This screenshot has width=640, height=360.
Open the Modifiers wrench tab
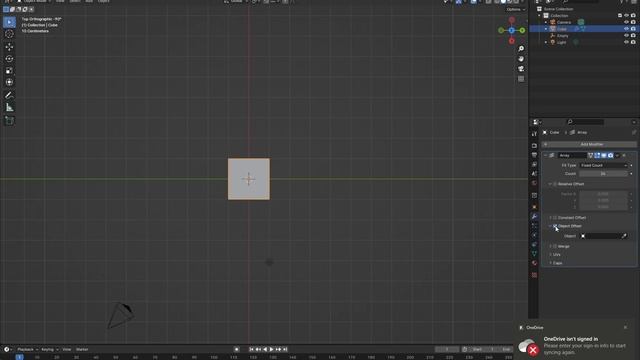(534, 216)
